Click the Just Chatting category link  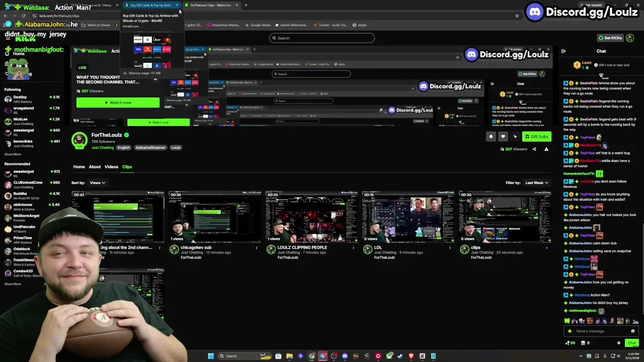[103, 147]
